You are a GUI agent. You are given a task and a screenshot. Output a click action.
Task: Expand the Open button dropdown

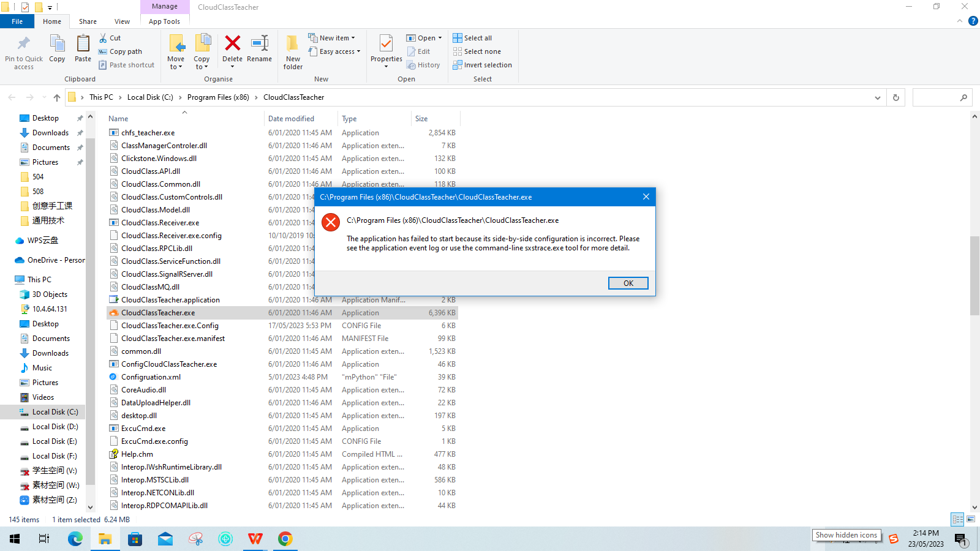(440, 38)
